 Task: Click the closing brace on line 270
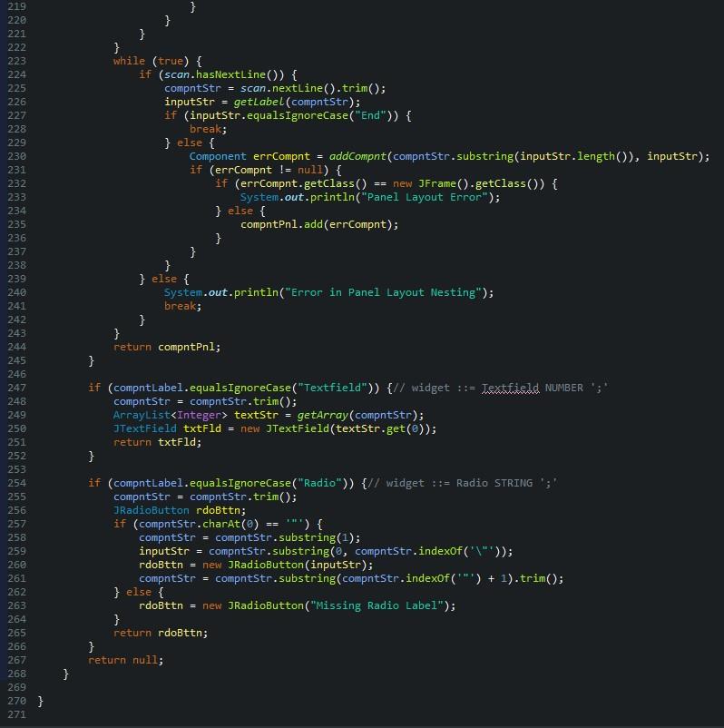coord(41,701)
